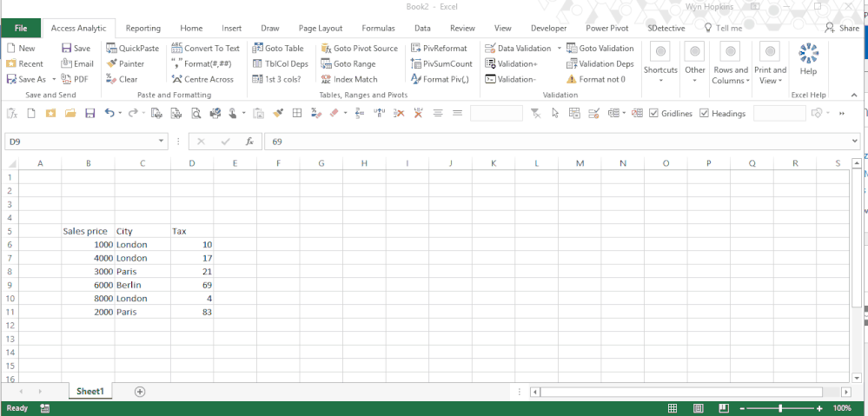Click the Share button
This screenshot has width=868, height=416.
point(842,28)
